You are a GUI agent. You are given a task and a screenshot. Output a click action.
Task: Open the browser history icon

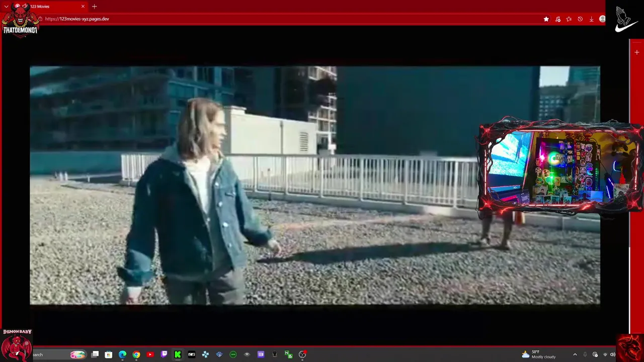click(580, 19)
